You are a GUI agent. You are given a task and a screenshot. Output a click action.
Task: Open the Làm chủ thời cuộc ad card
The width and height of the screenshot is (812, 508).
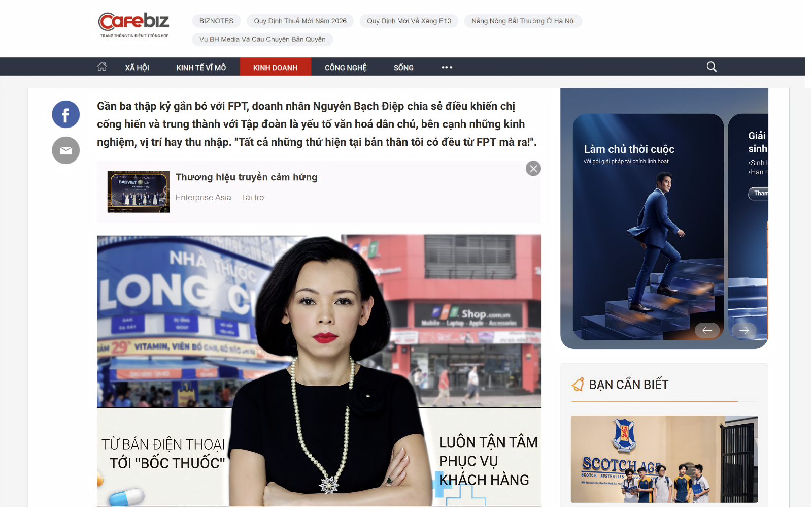[648, 227]
